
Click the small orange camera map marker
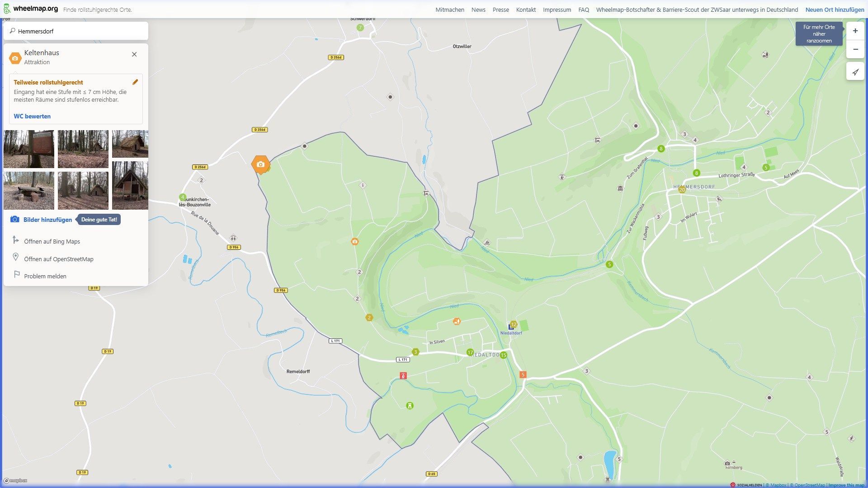(355, 242)
